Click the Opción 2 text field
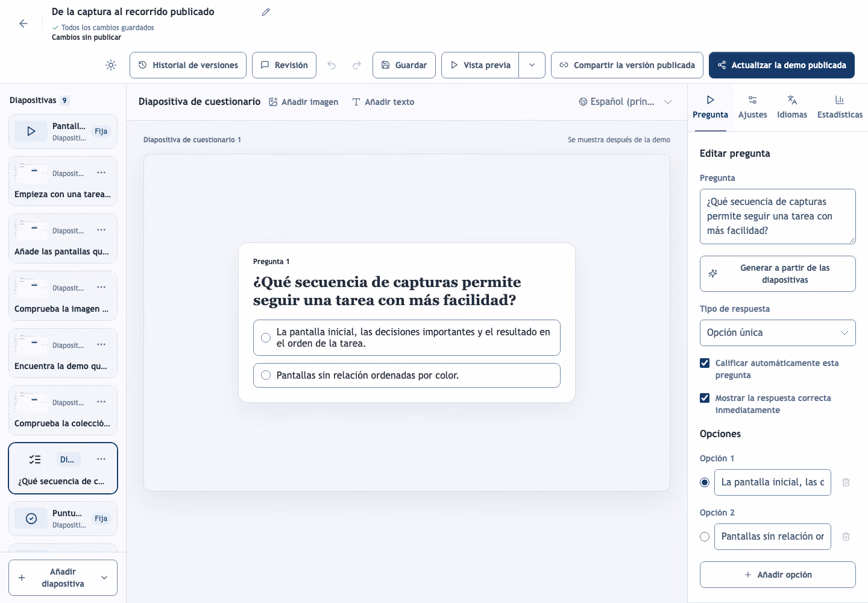868x603 pixels. tap(773, 537)
